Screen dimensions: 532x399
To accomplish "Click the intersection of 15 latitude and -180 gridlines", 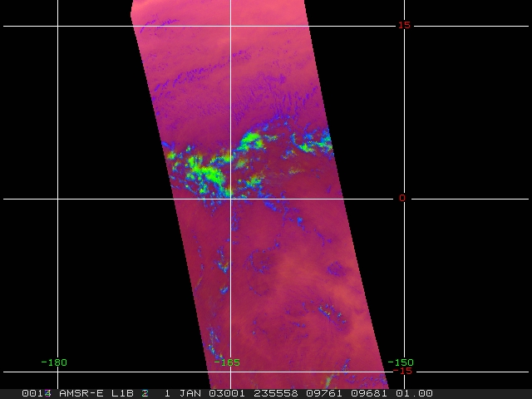I will 57,26.
